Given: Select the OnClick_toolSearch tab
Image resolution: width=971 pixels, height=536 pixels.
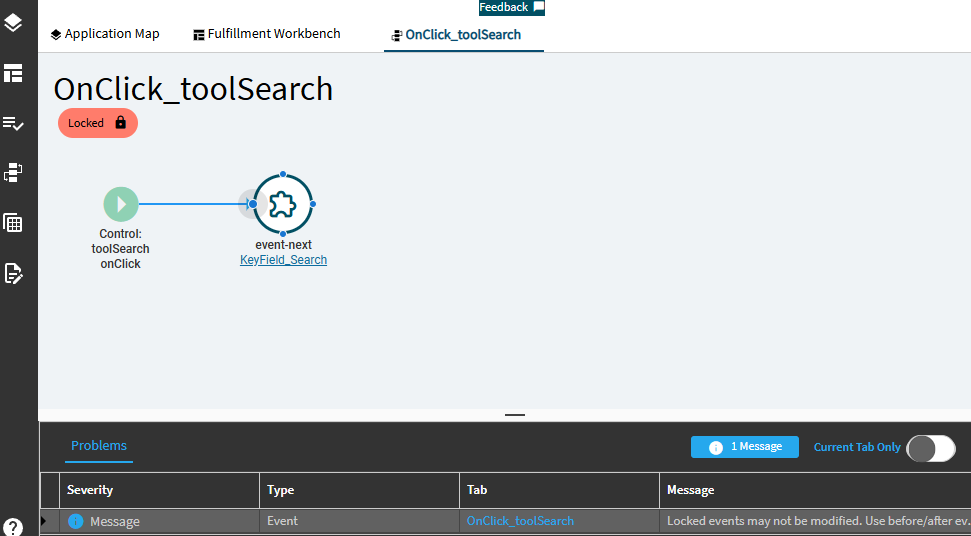Looking at the screenshot, I should (463, 35).
